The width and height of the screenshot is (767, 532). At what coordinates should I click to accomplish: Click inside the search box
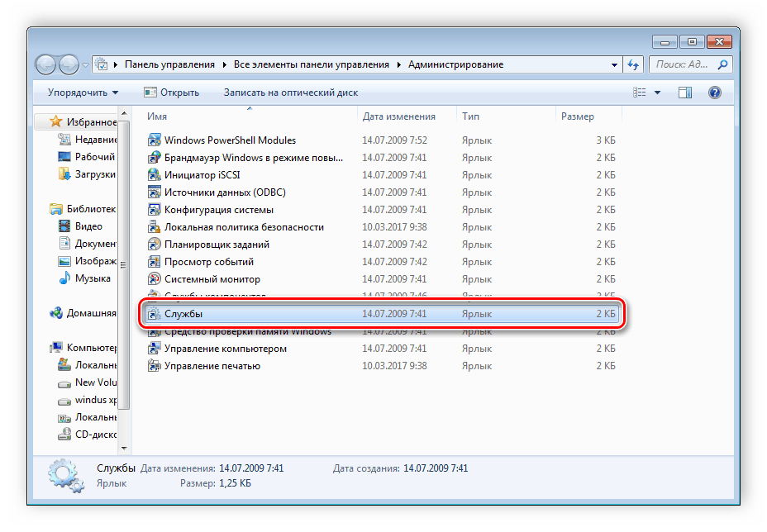[686, 64]
